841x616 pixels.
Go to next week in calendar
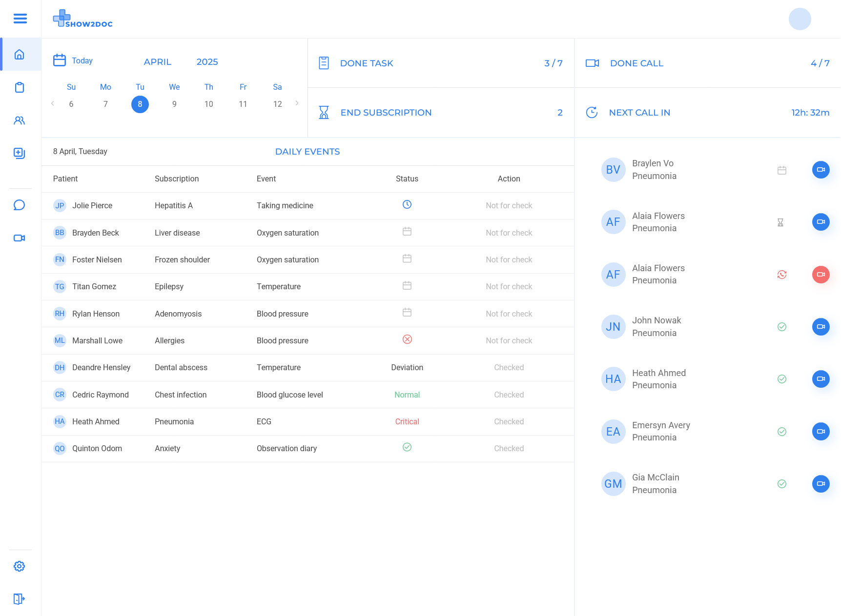click(x=297, y=103)
